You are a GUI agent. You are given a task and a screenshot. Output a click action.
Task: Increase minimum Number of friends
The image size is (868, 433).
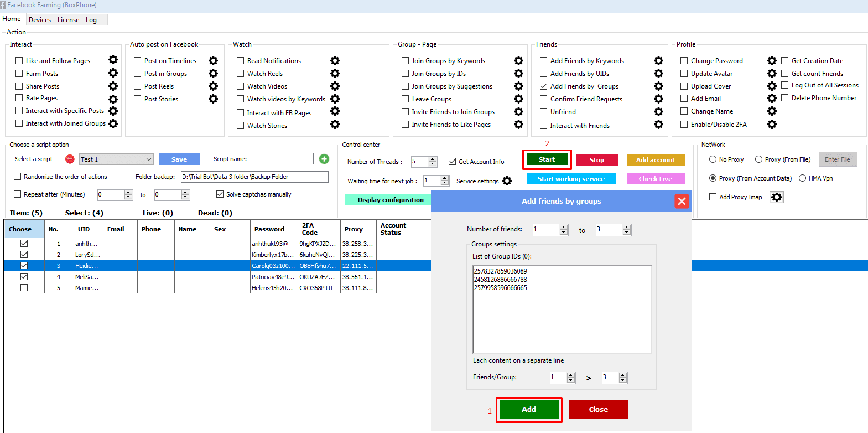pos(564,227)
